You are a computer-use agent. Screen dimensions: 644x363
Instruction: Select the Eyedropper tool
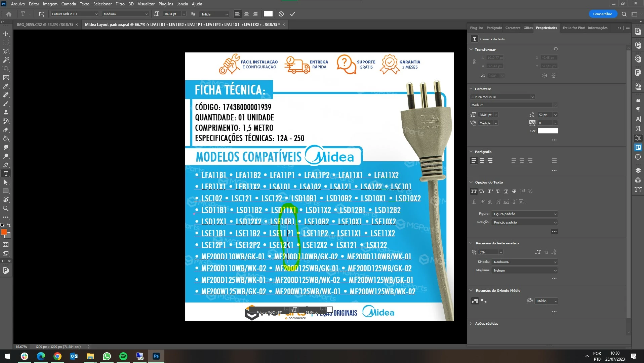coord(6,86)
